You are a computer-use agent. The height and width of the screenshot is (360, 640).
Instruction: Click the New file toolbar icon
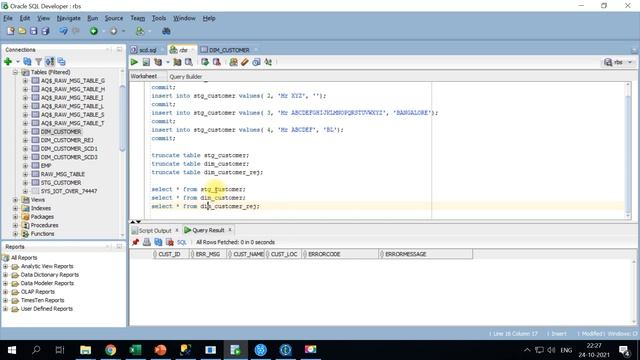pyautogui.click(x=11, y=31)
